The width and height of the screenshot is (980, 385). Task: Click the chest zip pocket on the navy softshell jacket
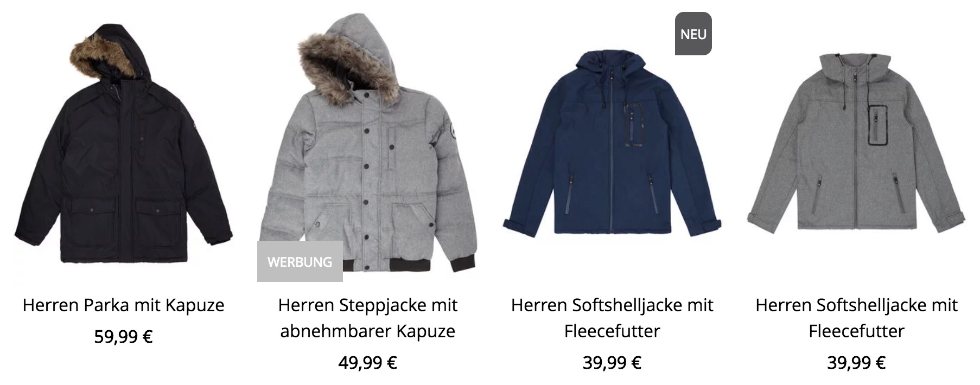[x=632, y=123]
